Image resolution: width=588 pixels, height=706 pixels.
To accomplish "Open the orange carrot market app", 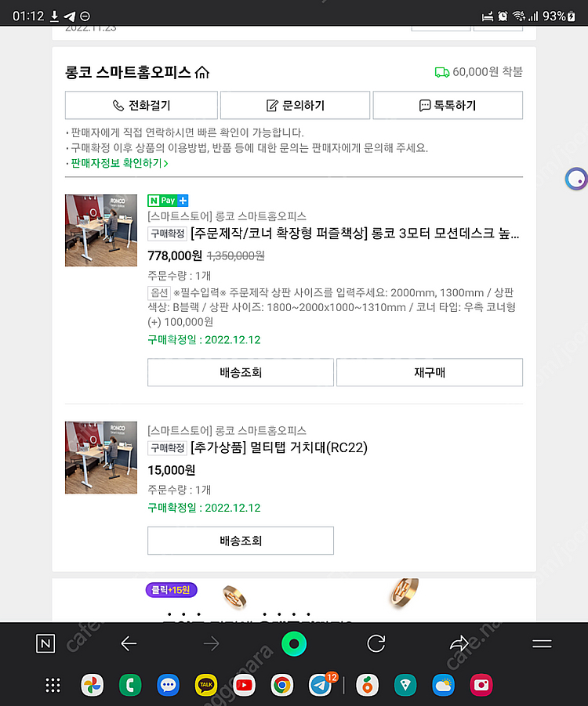I will click(x=367, y=685).
